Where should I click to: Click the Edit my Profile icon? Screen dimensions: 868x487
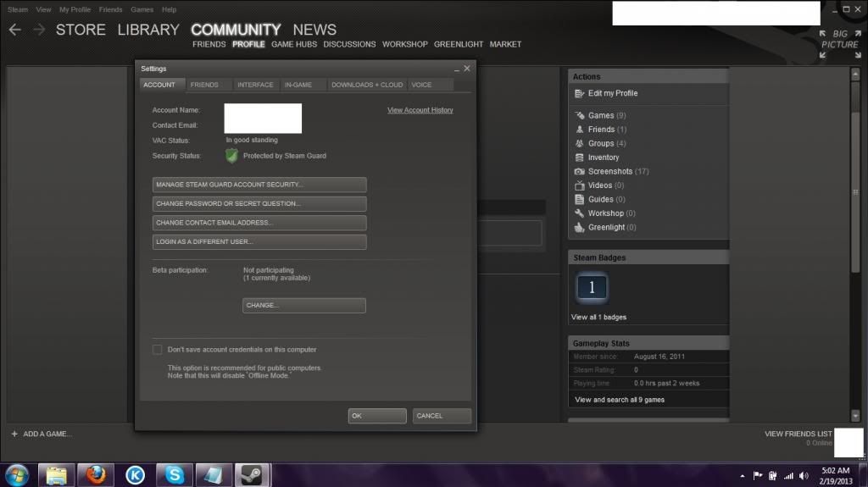(x=579, y=93)
